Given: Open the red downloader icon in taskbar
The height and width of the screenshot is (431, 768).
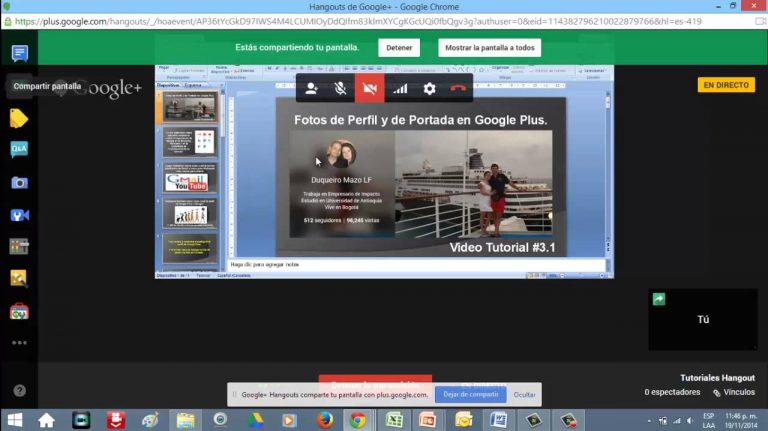Looking at the screenshot, I should pos(116,420).
